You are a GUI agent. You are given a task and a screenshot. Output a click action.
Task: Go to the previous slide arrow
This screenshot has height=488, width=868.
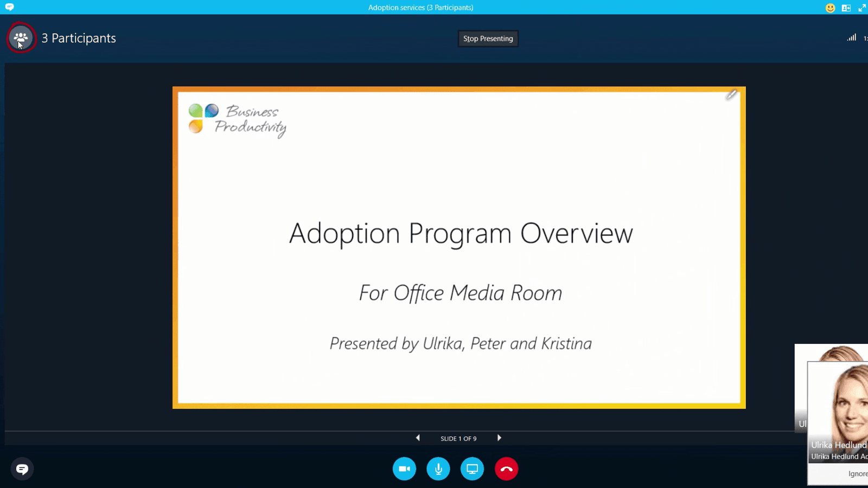[x=418, y=438]
